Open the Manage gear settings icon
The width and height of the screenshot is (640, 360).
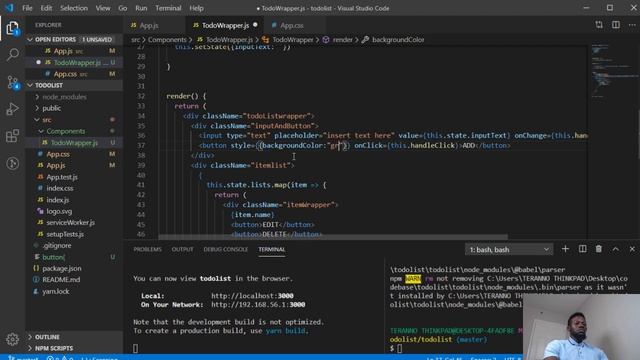[x=12, y=339]
